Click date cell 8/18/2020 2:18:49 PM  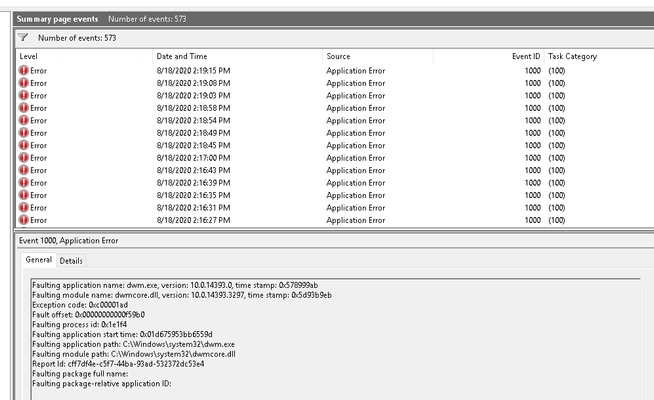click(194, 133)
